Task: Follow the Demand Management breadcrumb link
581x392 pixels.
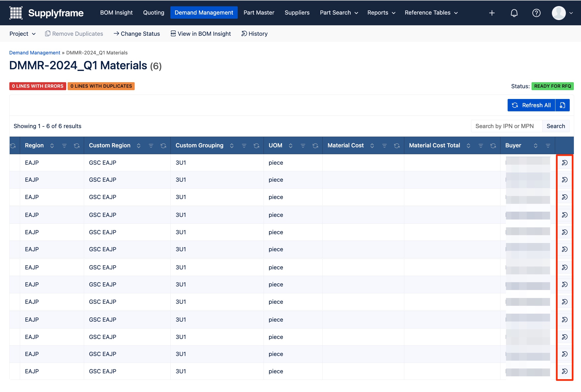Action: point(35,53)
